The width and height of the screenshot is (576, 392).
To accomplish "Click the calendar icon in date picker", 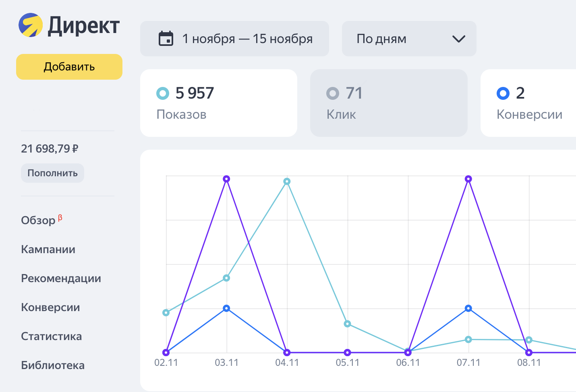I will [x=166, y=39].
